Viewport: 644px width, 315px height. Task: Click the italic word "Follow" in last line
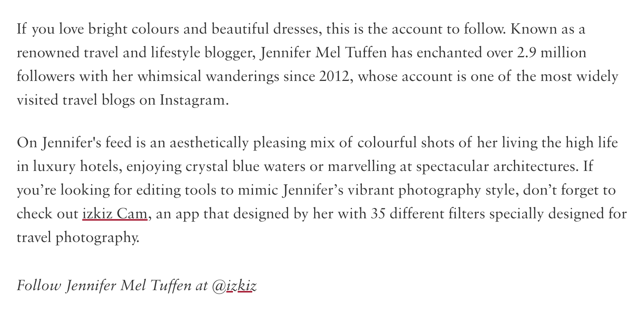point(39,285)
